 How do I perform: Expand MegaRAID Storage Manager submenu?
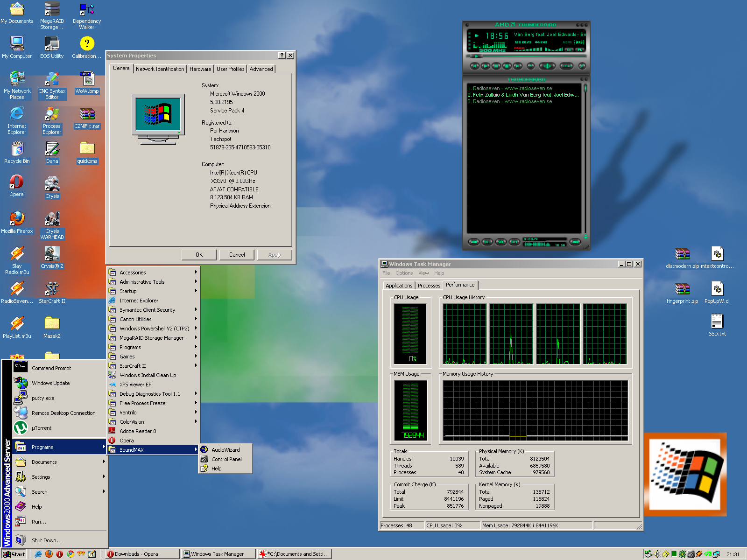click(154, 338)
